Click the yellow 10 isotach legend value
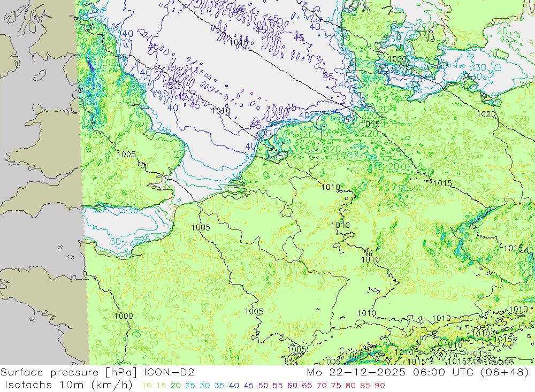535x392 pixels. coord(147,386)
